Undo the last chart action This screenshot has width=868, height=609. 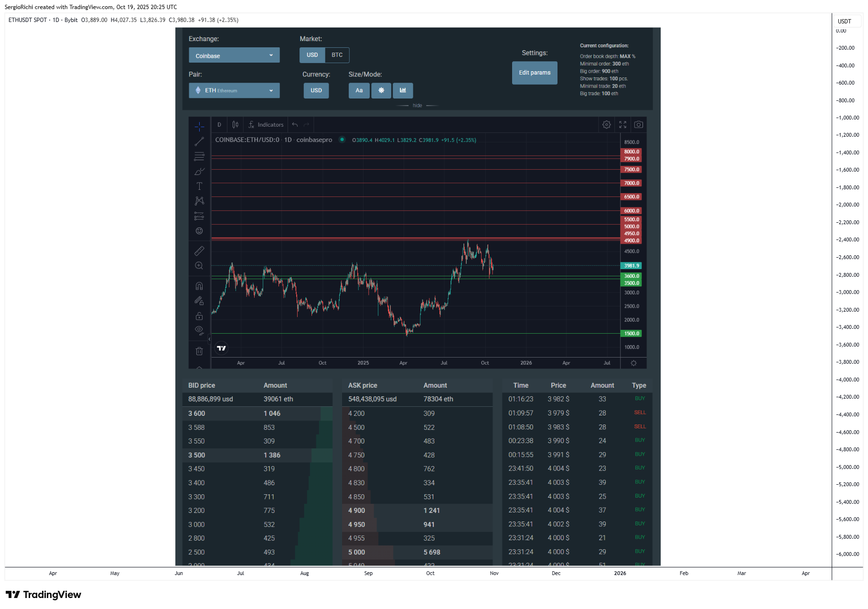click(295, 125)
